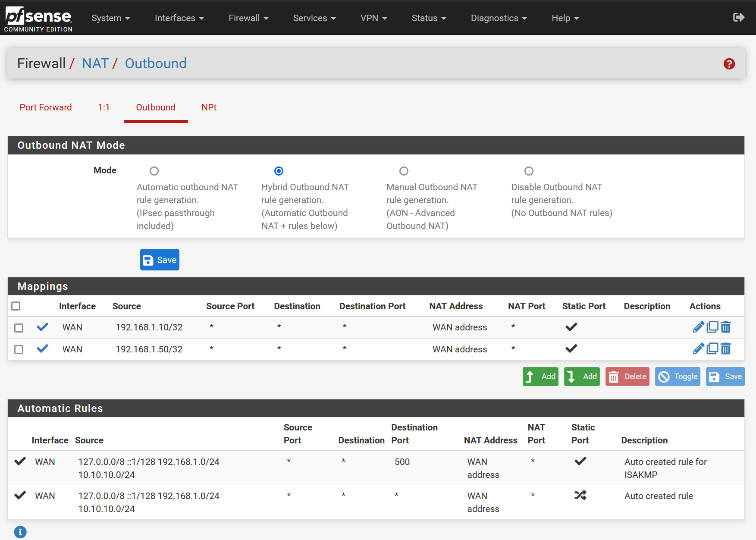Toggle enabled checkmark for 192.168.1.50/32 rule
756x540 pixels.
(x=42, y=348)
